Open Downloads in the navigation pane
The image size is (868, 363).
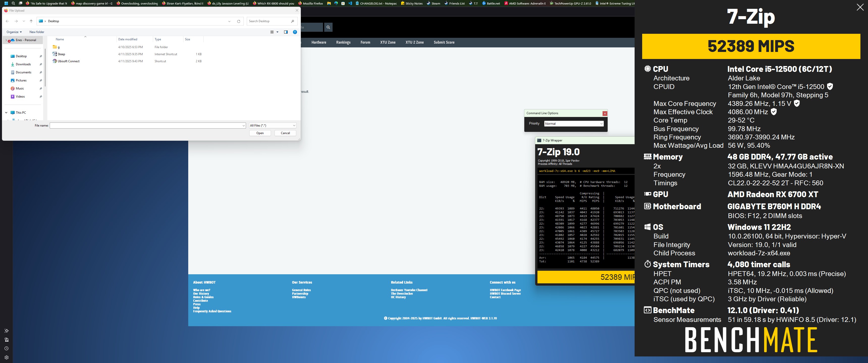click(23, 64)
